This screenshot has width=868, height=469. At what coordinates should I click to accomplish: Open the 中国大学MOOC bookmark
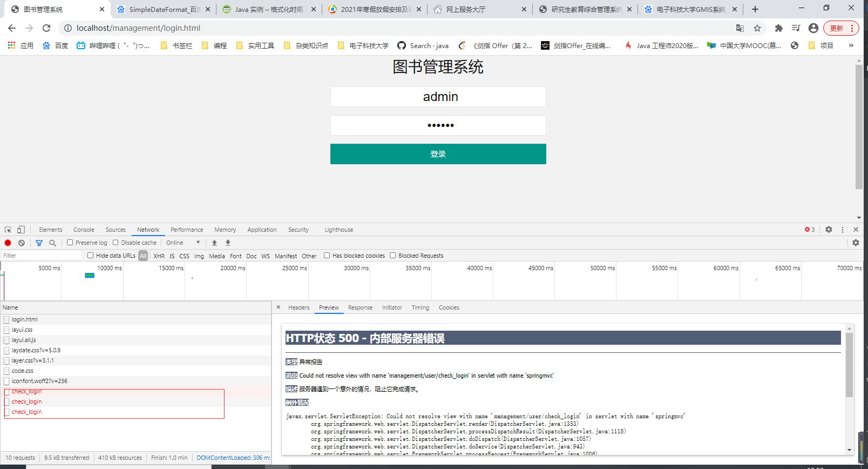tap(744, 45)
